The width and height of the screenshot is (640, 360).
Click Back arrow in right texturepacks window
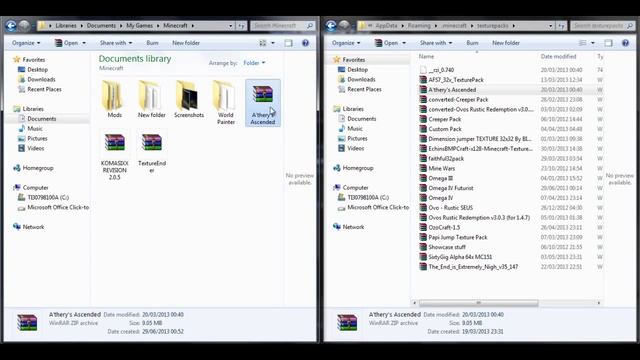coord(331,26)
